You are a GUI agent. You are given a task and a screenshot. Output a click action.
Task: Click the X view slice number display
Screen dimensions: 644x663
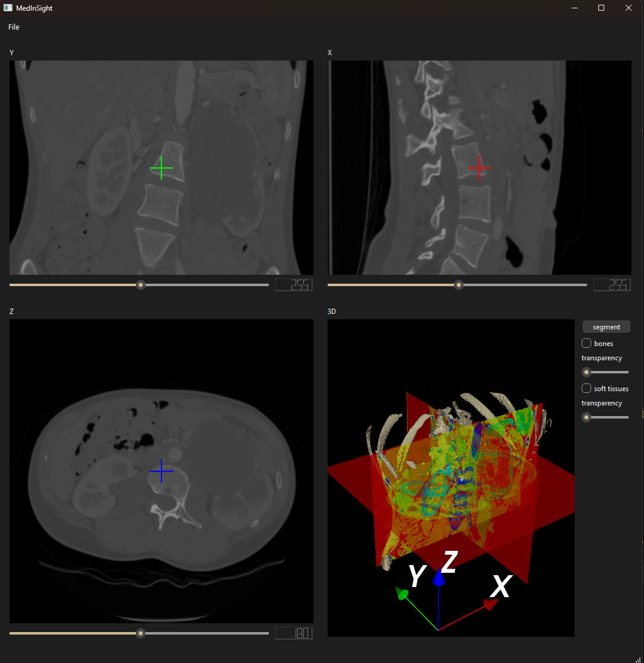click(x=612, y=285)
